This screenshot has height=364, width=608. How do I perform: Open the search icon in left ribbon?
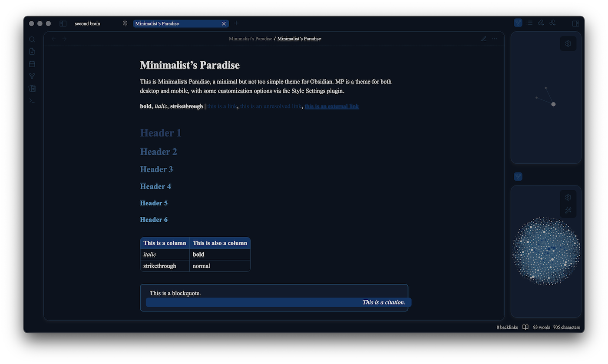32,40
